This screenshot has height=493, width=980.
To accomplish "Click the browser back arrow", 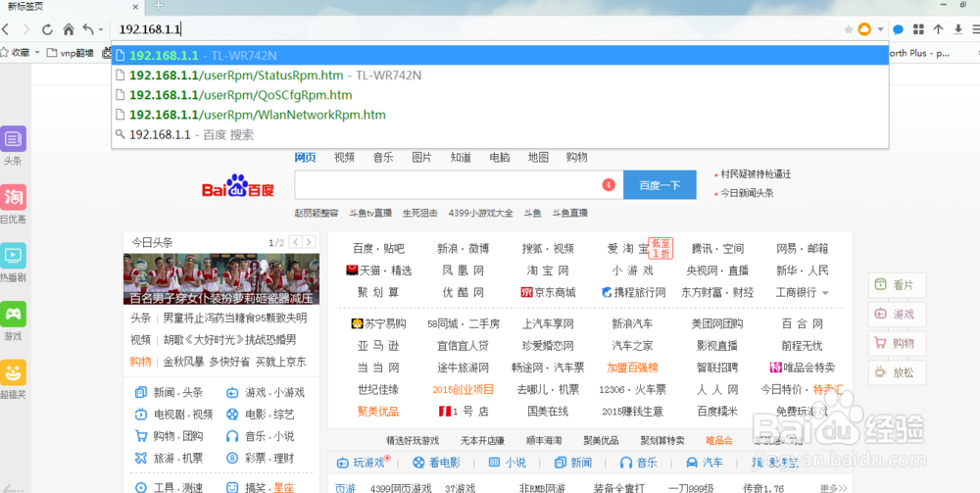I will click(5, 29).
